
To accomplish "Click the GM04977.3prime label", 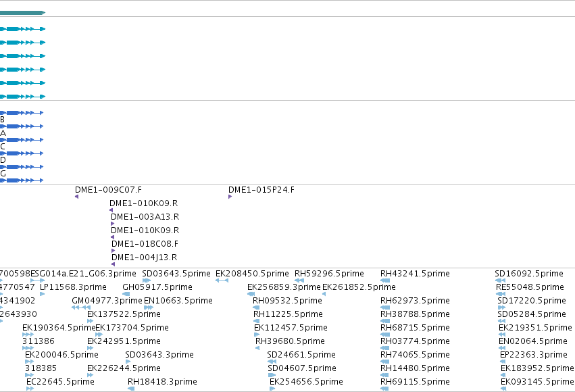I will (107, 301).
